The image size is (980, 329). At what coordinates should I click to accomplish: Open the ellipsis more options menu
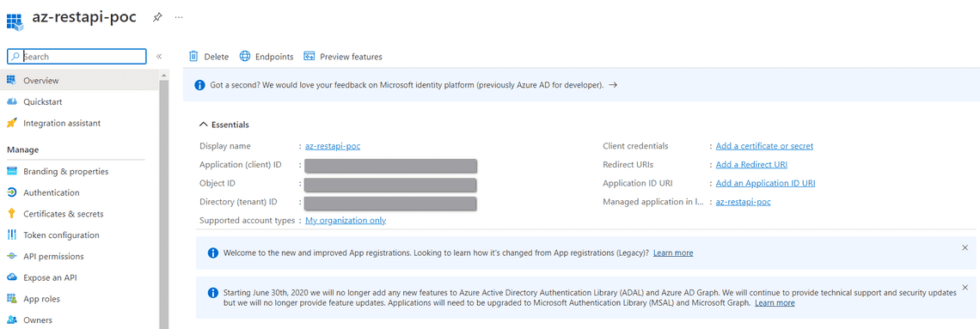click(x=180, y=17)
